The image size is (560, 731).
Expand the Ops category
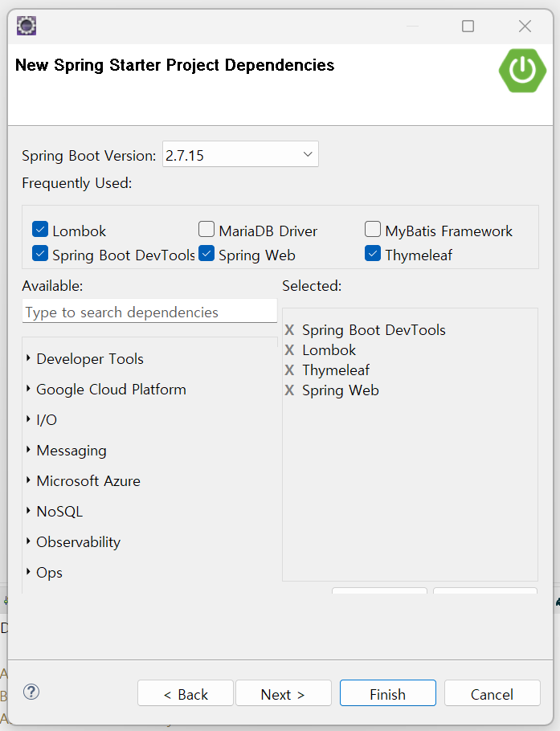tap(28, 572)
